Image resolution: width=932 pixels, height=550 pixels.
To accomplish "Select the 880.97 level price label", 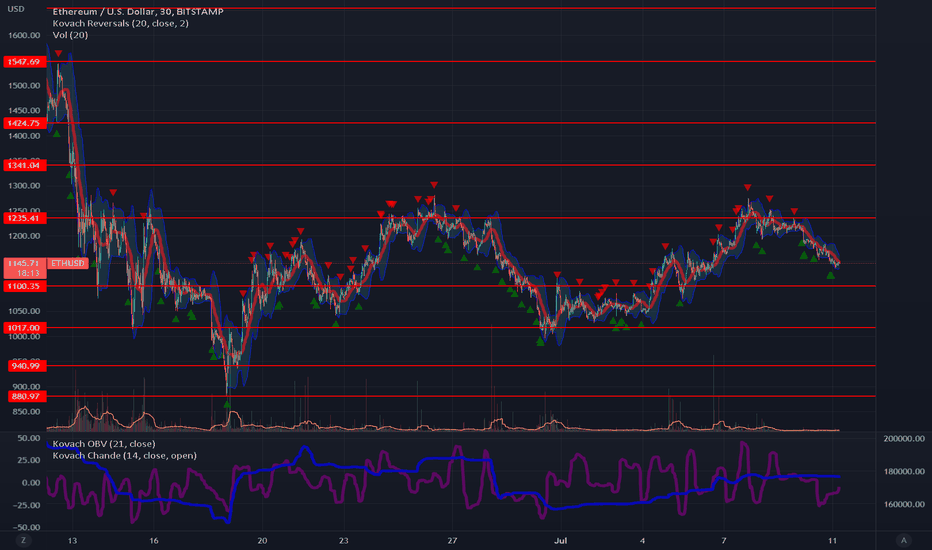I will coord(26,396).
